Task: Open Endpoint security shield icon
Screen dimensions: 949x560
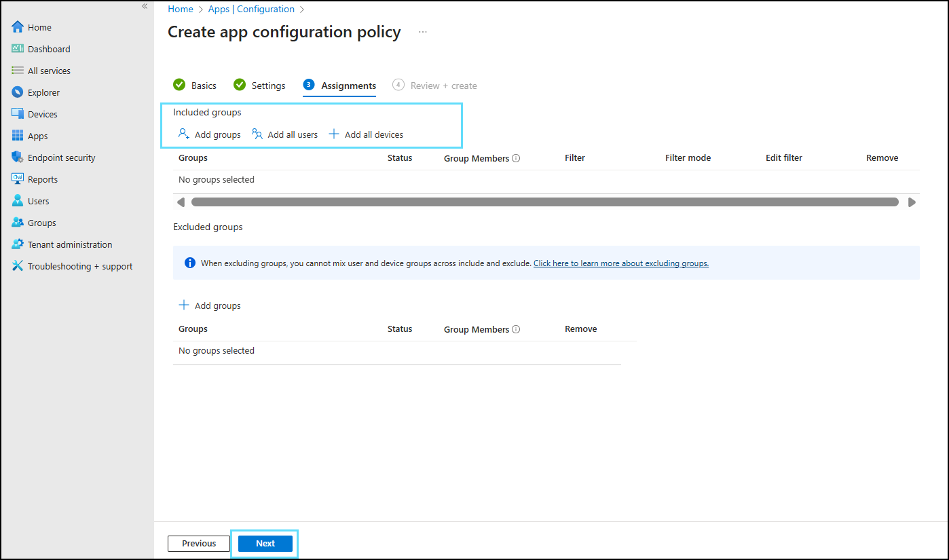Action: 18,157
